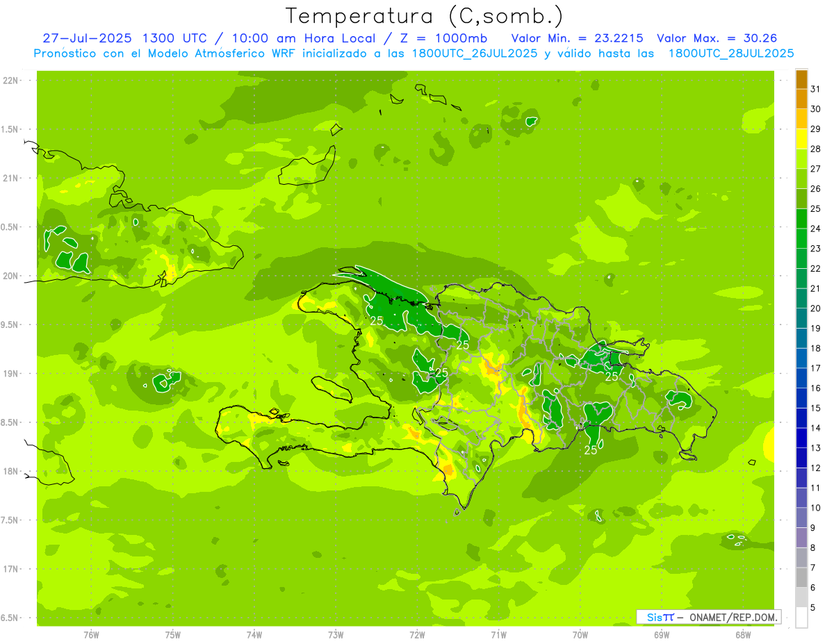
Task: Click legend value 19
Action: tap(816, 328)
